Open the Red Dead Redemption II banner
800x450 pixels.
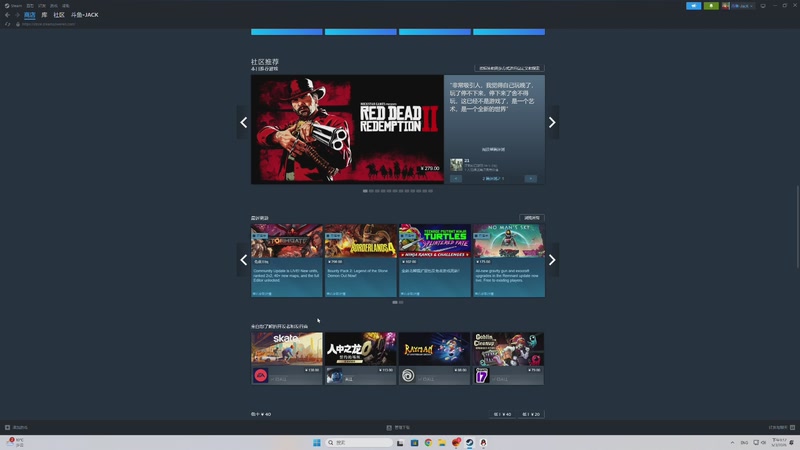[x=347, y=129]
